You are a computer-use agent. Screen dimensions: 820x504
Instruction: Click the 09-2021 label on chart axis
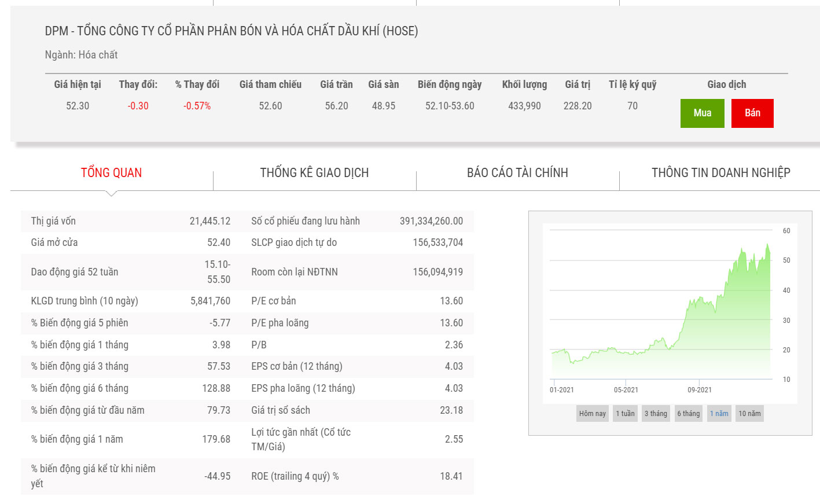(699, 389)
